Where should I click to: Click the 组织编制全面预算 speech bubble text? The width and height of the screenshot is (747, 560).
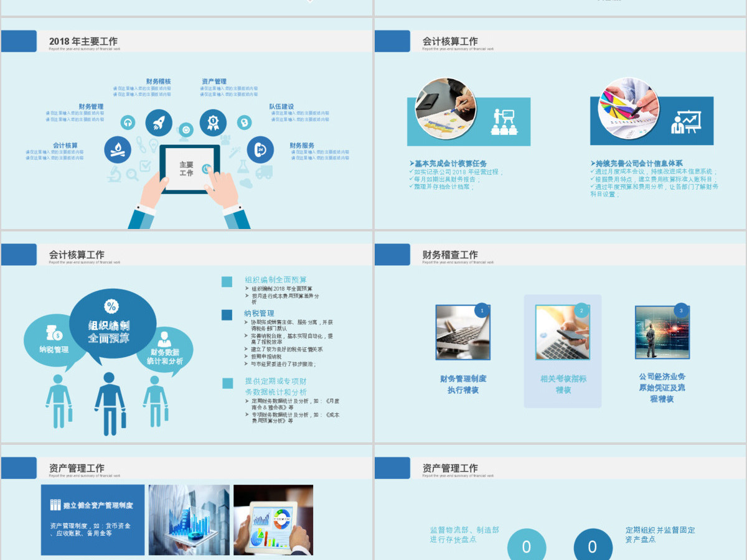(109, 332)
